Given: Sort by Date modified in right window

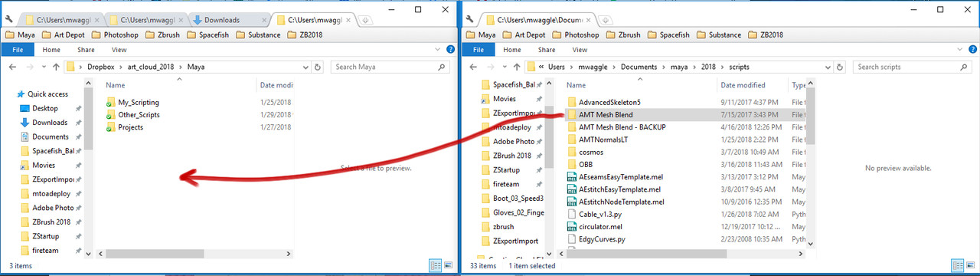Looking at the screenshot, I should [x=743, y=85].
